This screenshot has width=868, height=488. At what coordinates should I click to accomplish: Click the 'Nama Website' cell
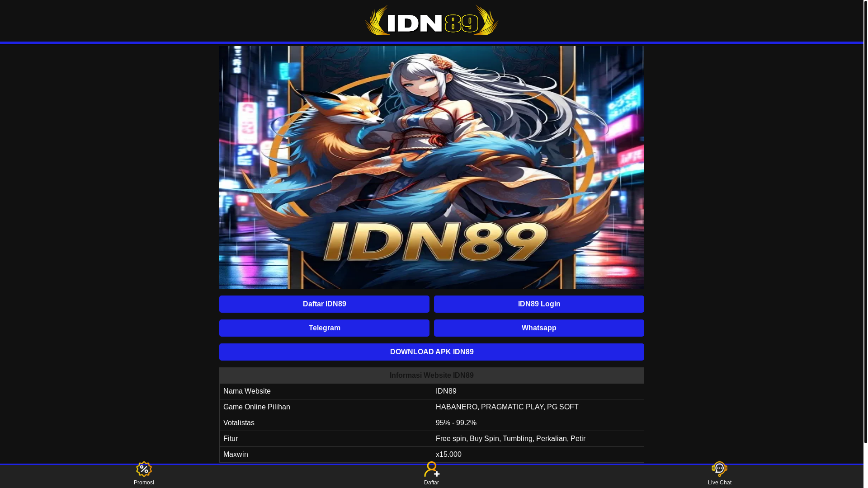click(x=325, y=391)
